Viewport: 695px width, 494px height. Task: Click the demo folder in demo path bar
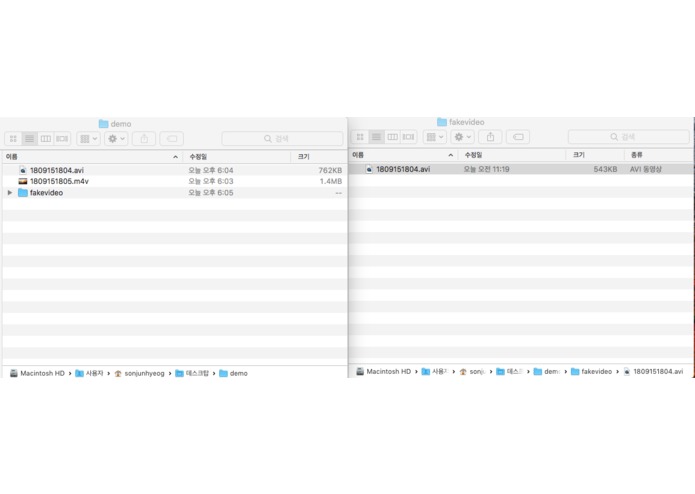(234, 373)
